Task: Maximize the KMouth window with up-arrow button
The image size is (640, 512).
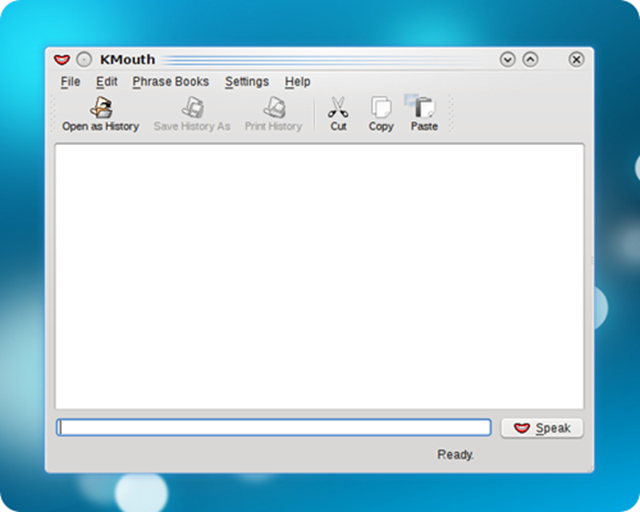Action: 530,60
